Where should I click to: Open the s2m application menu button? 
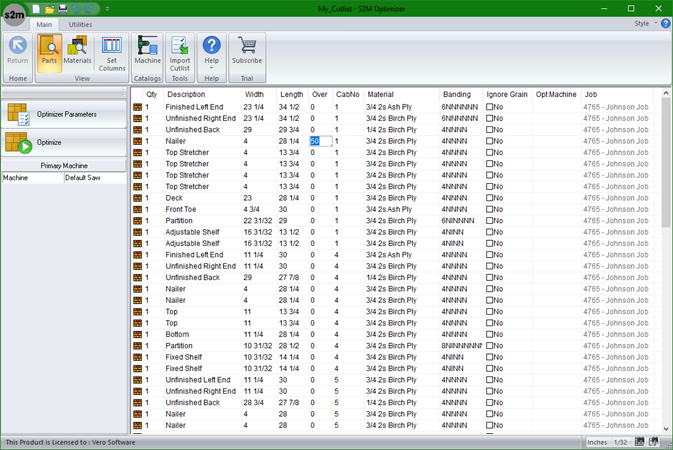[14, 15]
